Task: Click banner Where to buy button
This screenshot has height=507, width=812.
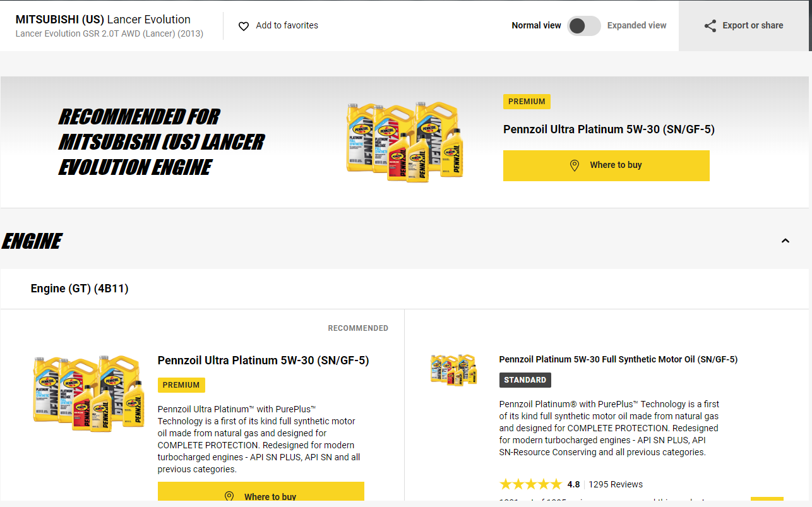Action: pos(606,165)
